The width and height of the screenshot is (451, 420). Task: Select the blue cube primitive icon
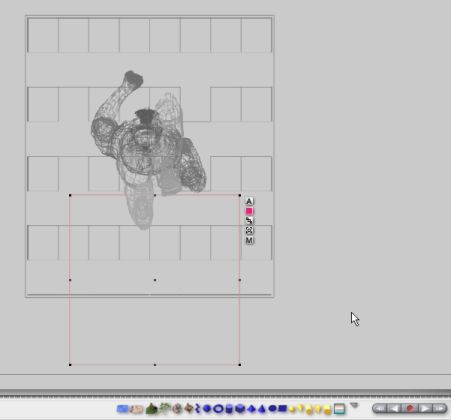(x=240, y=408)
